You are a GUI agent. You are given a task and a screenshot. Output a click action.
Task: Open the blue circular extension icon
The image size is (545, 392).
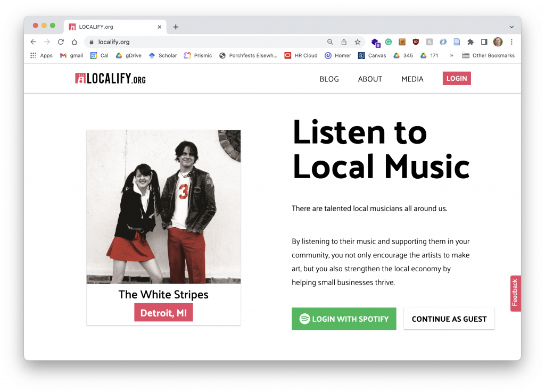443,42
